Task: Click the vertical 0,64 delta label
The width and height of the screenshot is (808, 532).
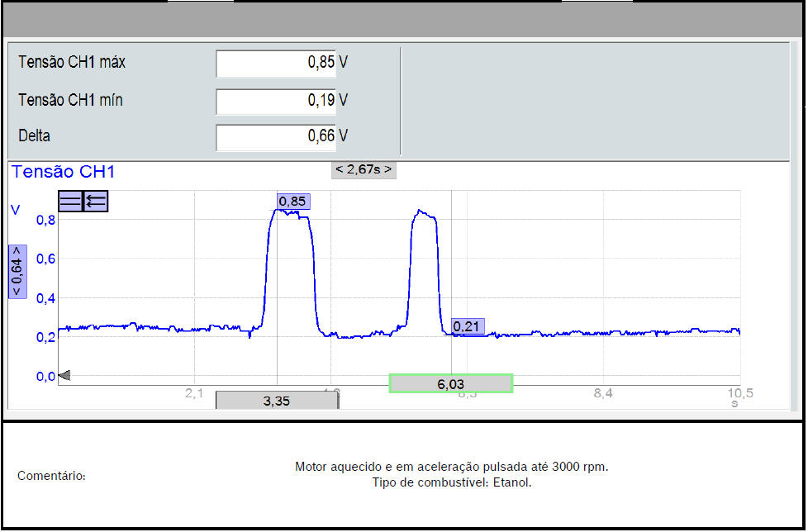Action: click(17, 272)
